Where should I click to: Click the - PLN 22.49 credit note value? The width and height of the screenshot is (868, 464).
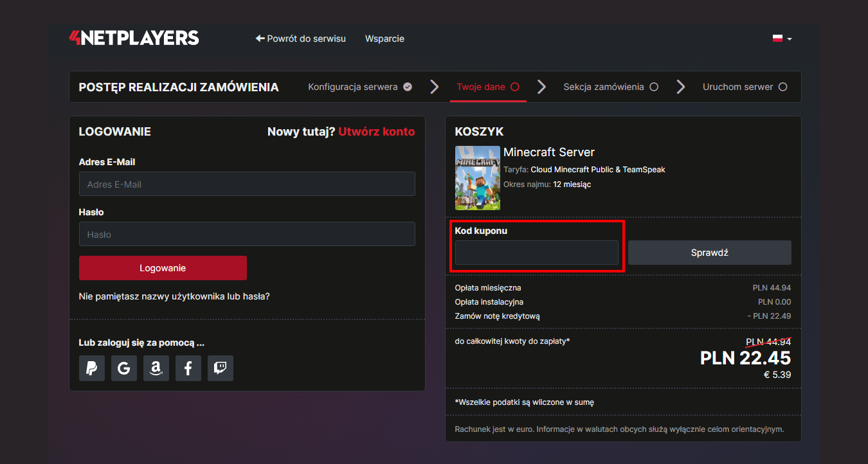[x=770, y=316]
